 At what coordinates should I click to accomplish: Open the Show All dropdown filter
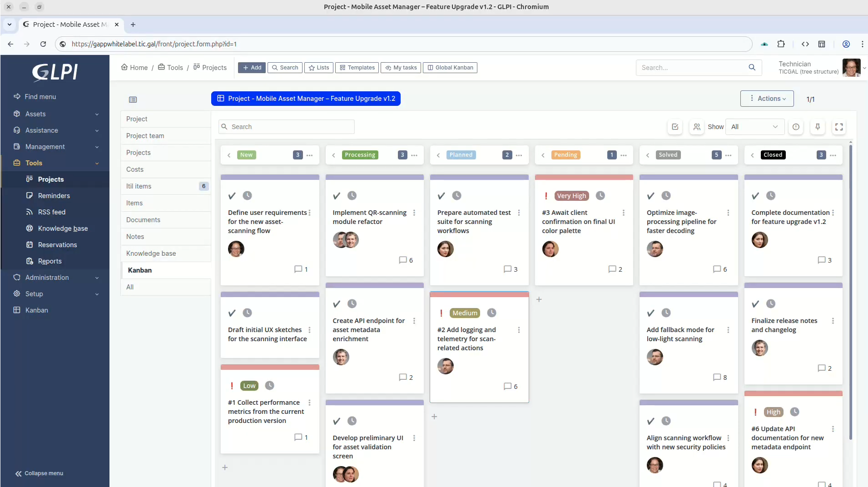click(755, 127)
